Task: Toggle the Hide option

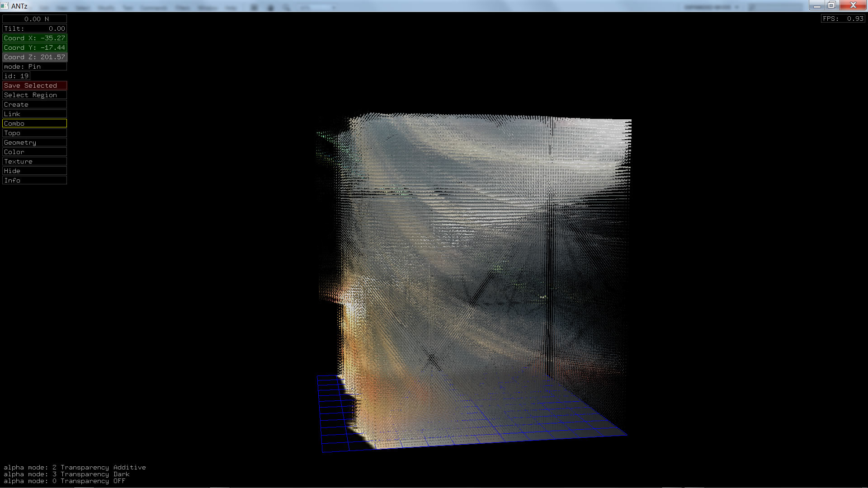Action: (34, 171)
